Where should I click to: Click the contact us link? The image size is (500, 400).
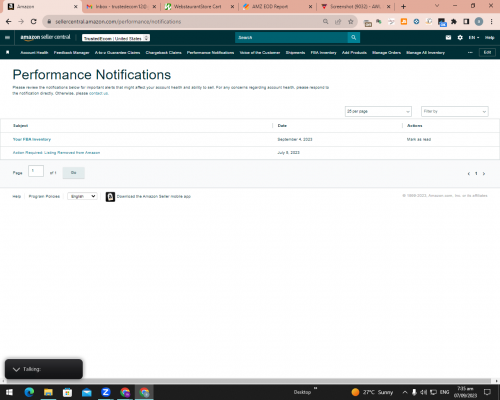pyautogui.click(x=98, y=93)
